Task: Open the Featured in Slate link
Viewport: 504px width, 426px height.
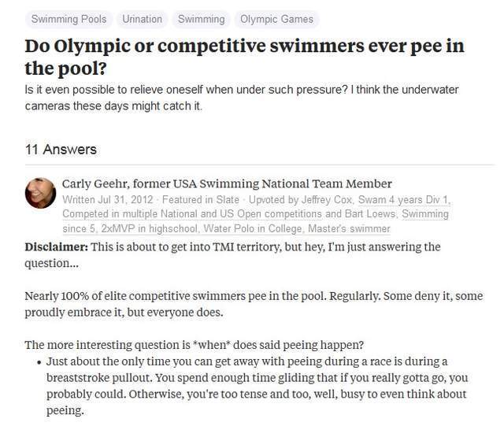Action: pyautogui.click(x=201, y=200)
